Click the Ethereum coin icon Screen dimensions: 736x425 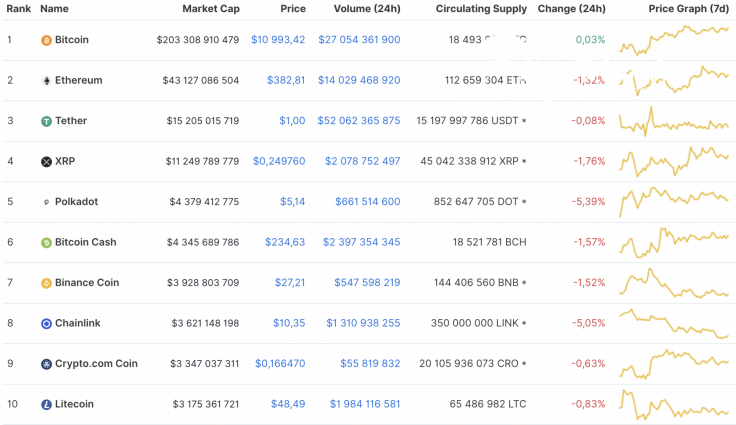pos(46,81)
